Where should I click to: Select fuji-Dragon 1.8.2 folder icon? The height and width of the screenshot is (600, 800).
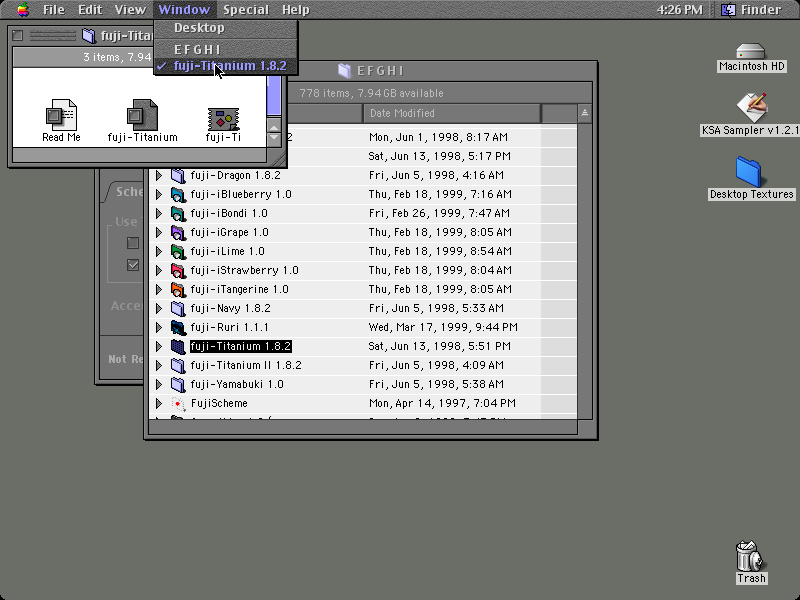pos(178,176)
